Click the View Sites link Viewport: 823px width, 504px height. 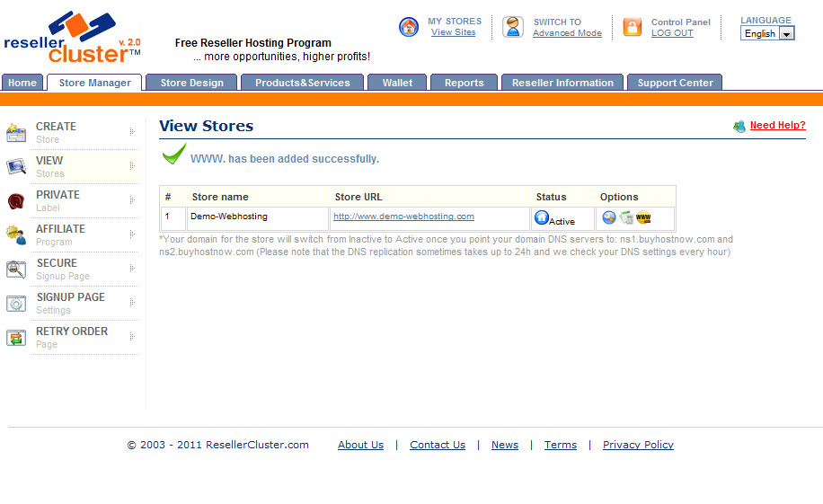click(x=454, y=32)
